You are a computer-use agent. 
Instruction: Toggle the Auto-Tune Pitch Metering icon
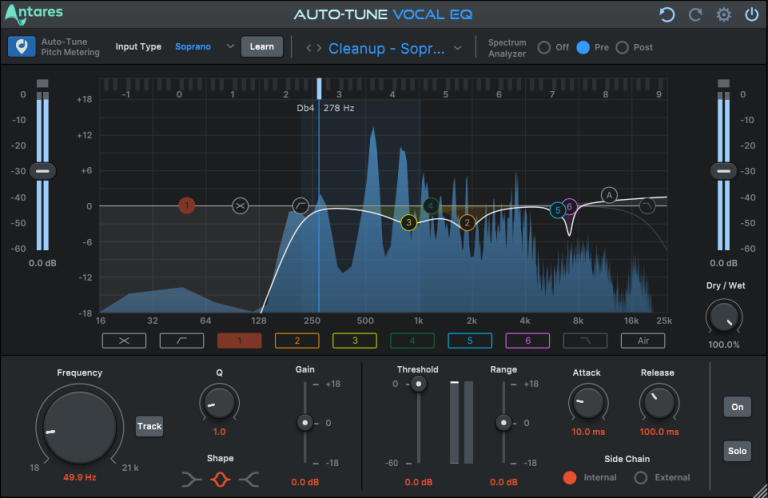[x=21, y=47]
